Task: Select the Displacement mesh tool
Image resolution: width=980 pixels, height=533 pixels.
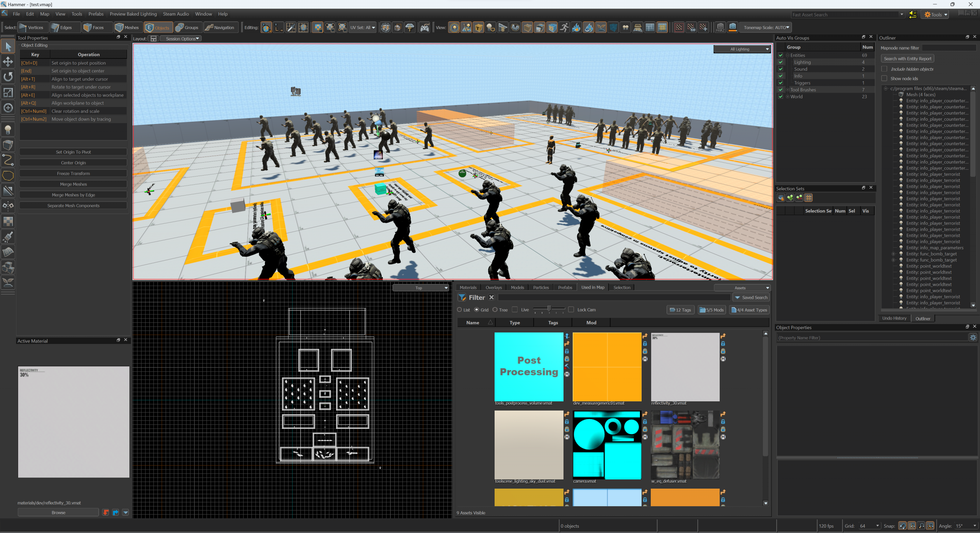Action: [8, 252]
